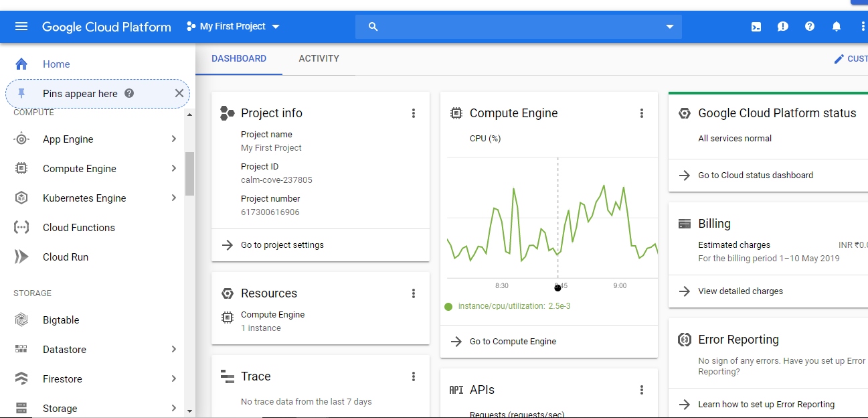Expand the Compute Engine submenu chevron
Viewport: 868px width, 418px height.
173,169
